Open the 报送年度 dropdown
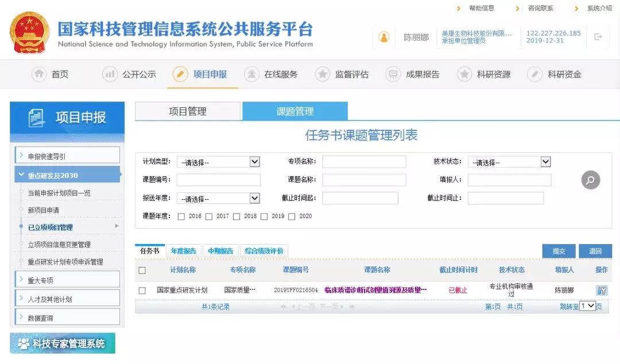620x364 pixels. pyautogui.click(x=218, y=199)
